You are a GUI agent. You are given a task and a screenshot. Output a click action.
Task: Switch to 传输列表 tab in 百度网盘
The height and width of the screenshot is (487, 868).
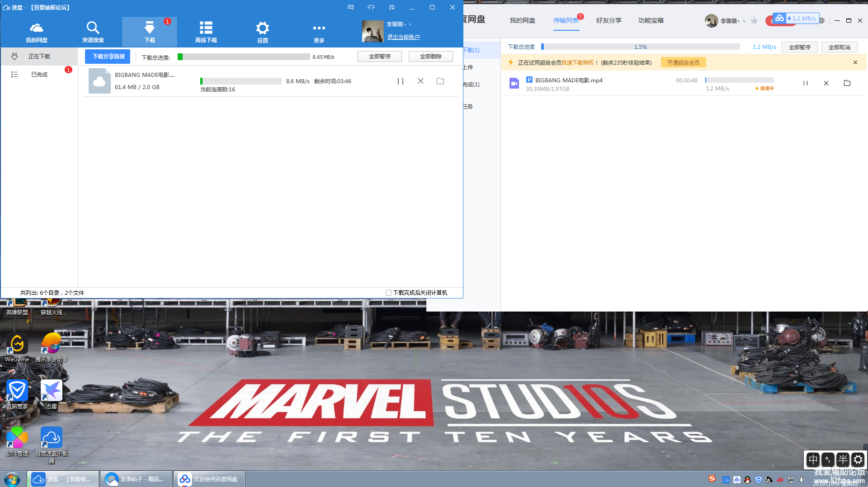(566, 20)
